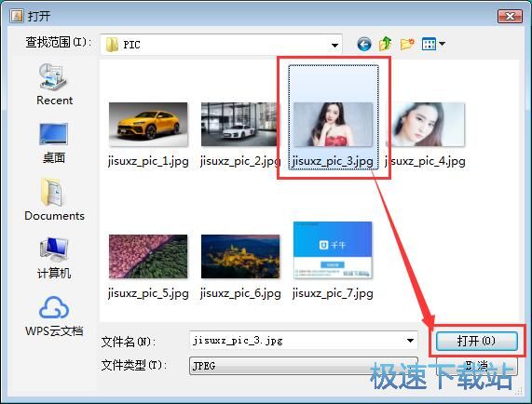
Task: Click the blue back arrow icon
Action: (x=364, y=44)
